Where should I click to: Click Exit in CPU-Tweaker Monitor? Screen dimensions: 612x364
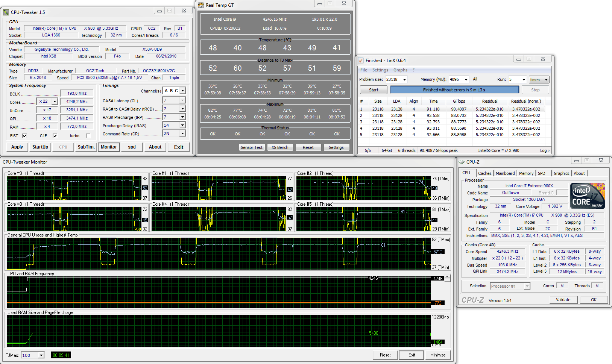pos(412,355)
